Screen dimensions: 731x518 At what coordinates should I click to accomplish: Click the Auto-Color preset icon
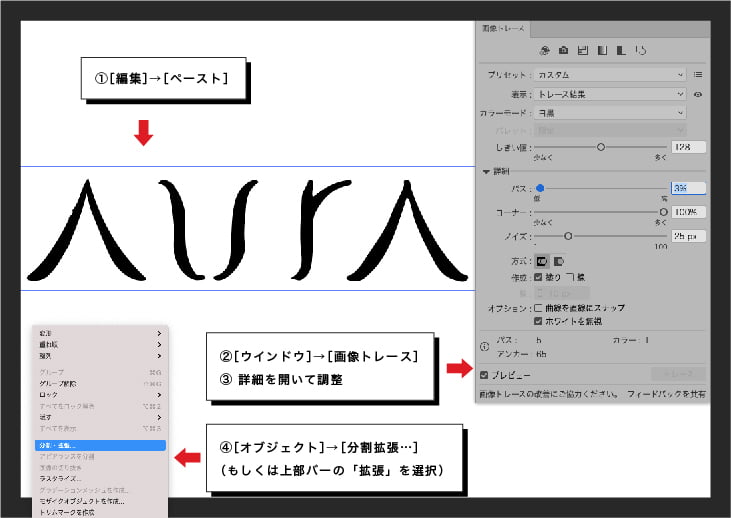(544, 50)
